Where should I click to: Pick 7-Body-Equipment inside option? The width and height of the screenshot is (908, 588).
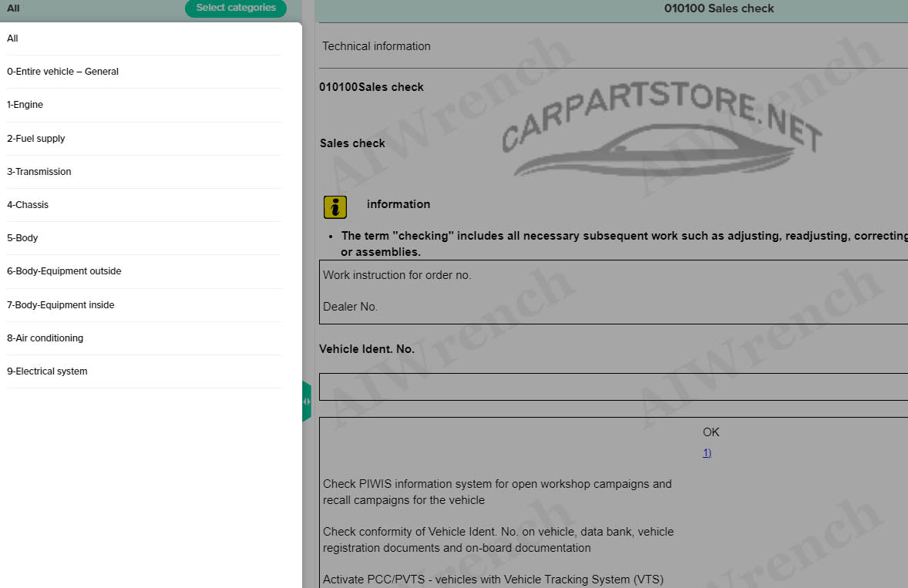coord(61,305)
